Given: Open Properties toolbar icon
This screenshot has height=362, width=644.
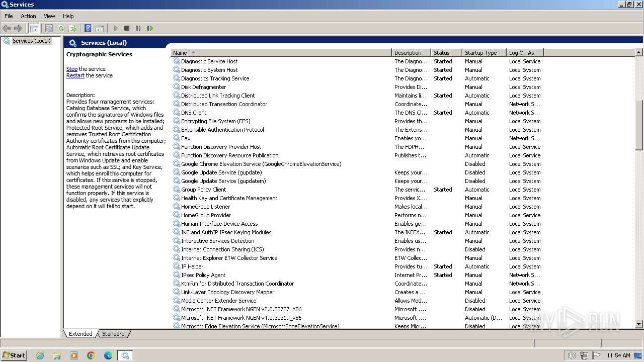Looking at the screenshot, I should click(x=49, y=29).
